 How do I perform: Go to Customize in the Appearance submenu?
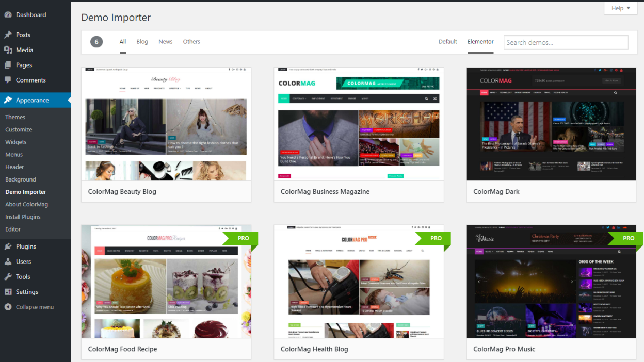(x=19, y=129)
